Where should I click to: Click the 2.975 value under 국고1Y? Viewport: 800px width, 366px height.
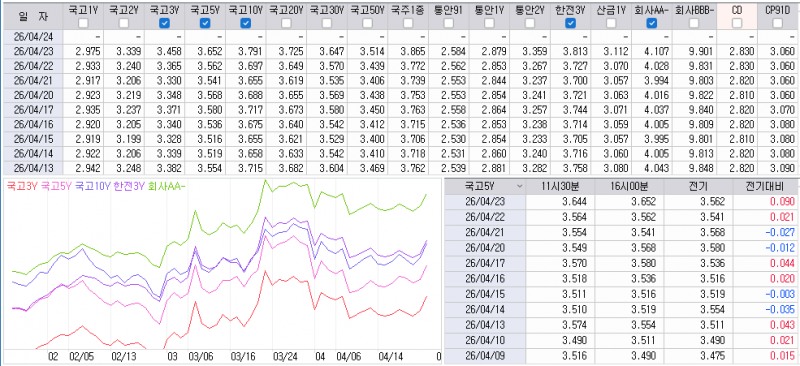[88, 51]
